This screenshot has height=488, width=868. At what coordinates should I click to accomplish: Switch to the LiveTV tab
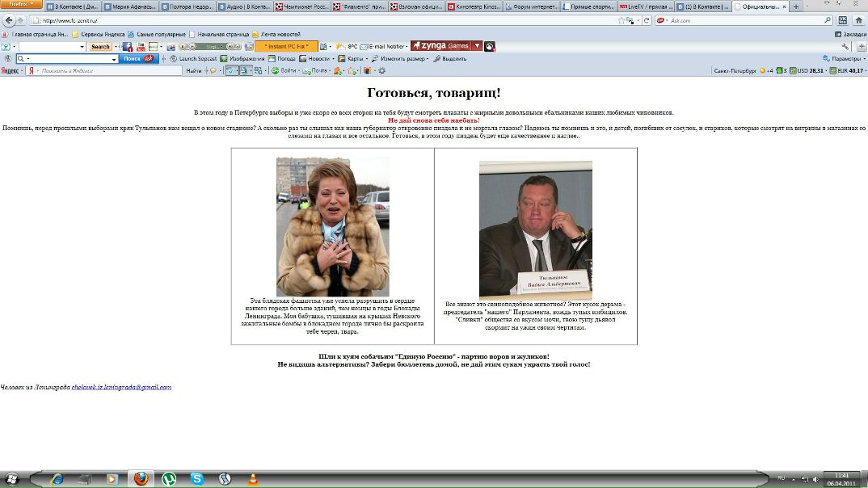643,6
